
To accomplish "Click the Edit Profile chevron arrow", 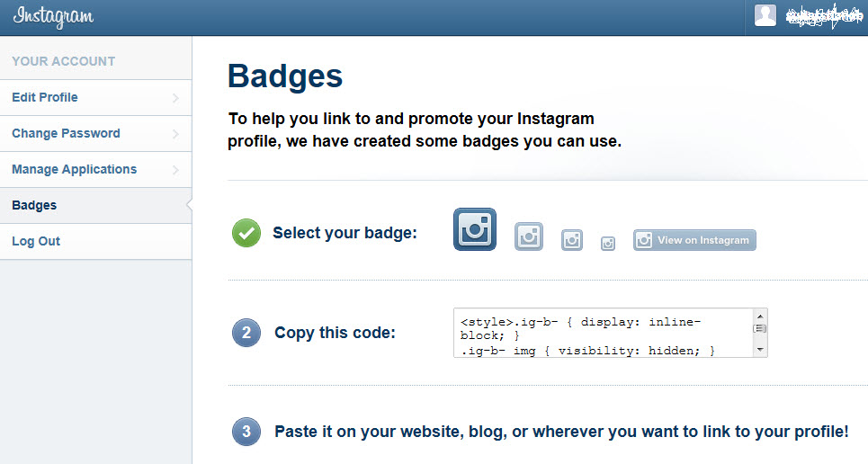I will click(175, 97).
